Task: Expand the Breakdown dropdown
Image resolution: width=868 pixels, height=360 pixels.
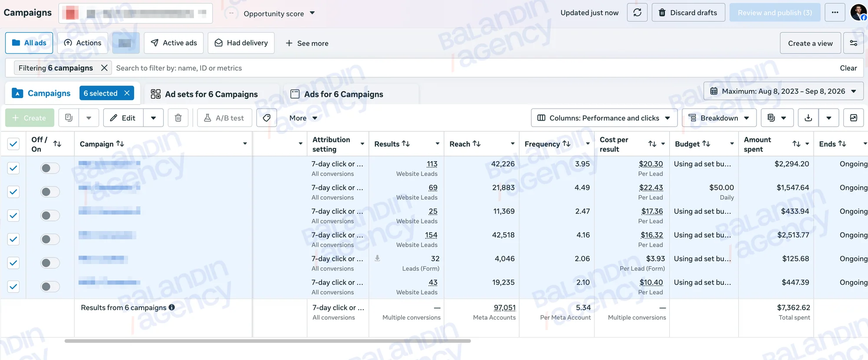Action: click(719, 118)
